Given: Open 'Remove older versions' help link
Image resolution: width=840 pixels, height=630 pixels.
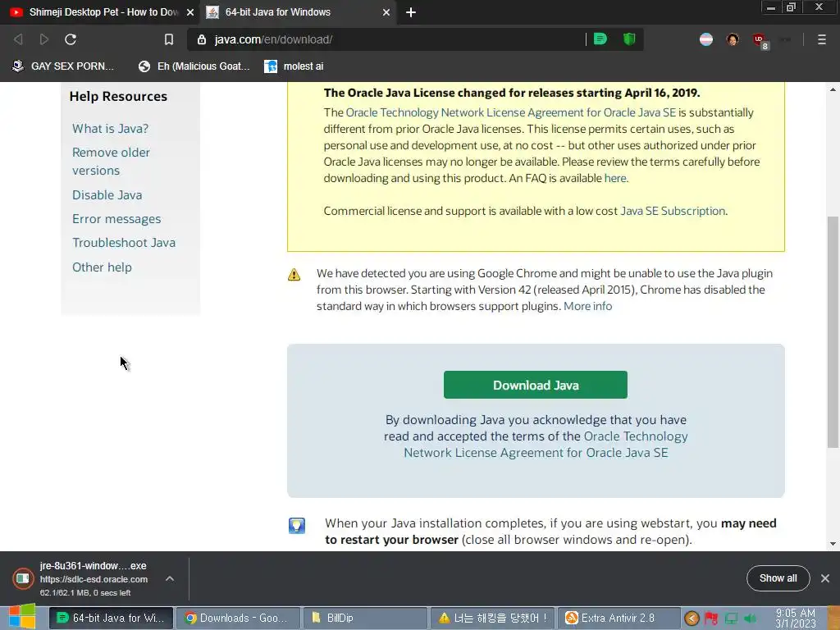Looking at the screenshot, I should (111, 162).
